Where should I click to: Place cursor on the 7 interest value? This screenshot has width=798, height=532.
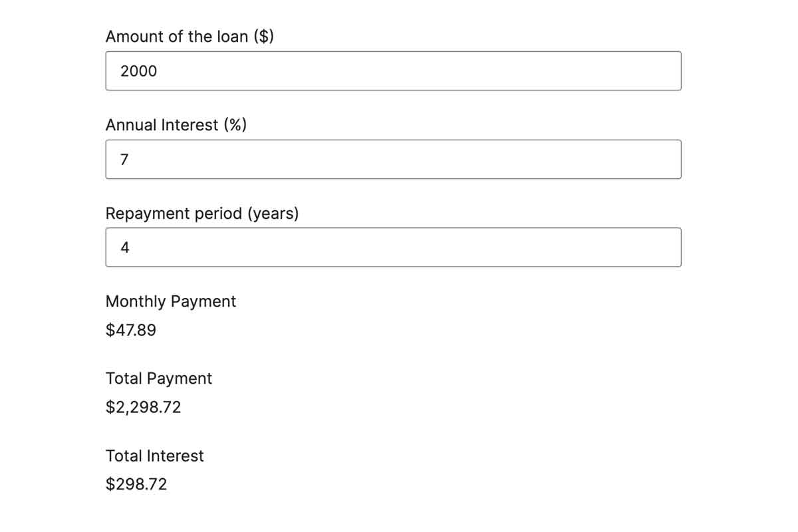click(x=124, y=160)
